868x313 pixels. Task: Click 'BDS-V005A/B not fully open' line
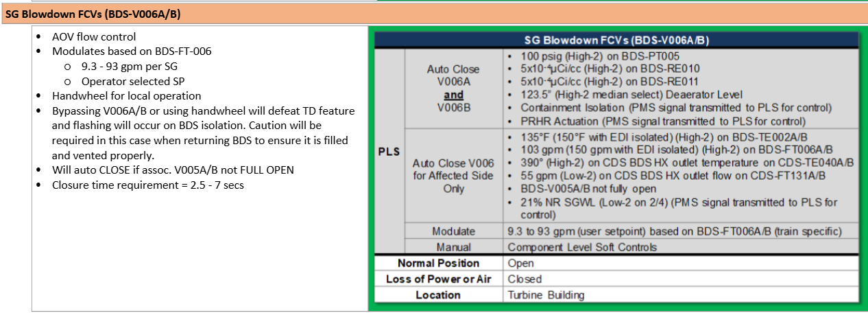point(588,189)
